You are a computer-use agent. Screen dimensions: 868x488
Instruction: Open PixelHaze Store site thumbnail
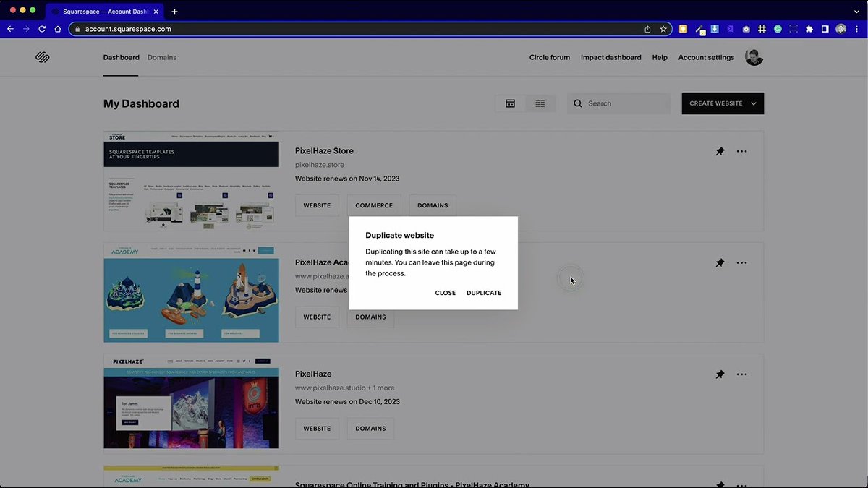[x=191, y=181]
